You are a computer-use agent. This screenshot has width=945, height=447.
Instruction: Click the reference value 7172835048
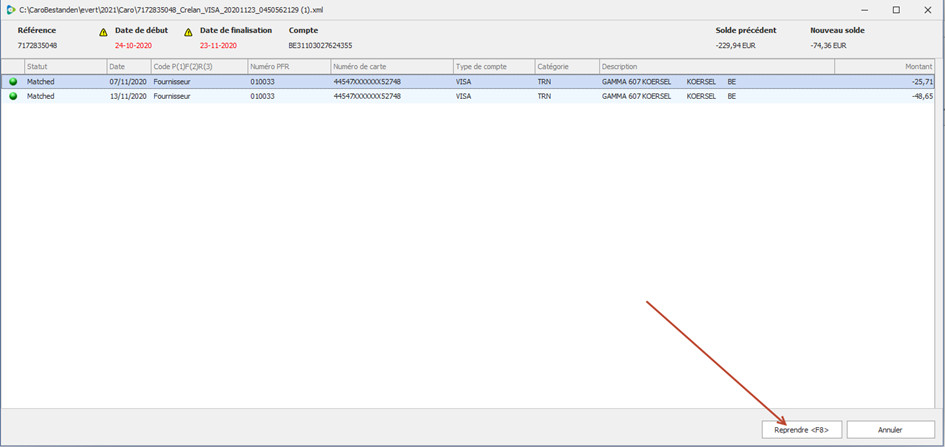pyautogui.click(x=37, y=45)
